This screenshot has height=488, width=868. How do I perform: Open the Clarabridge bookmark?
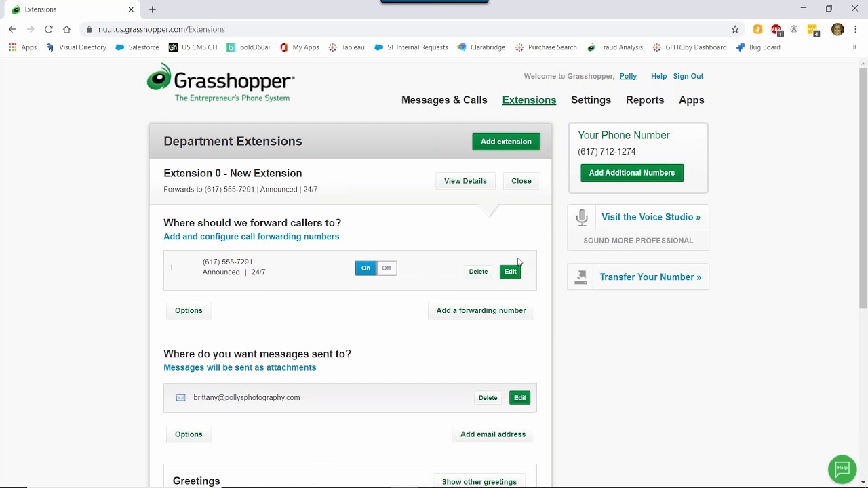481,47
